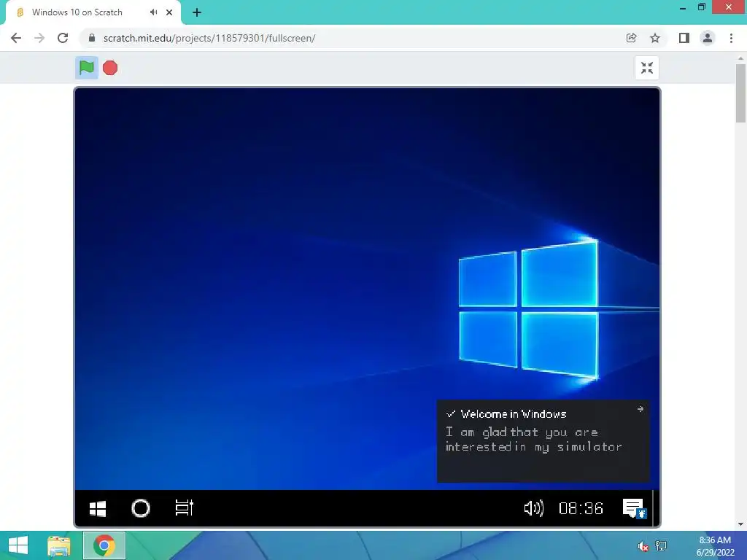The height and width of the screenshot is (560, 747).
Task: Reload the Scratch page
Action: point(63,38)
